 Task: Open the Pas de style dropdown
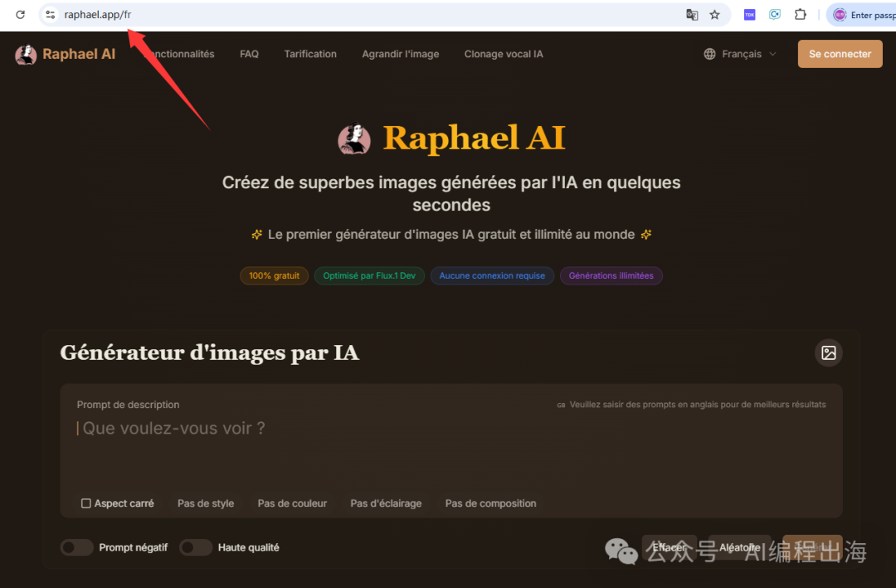coord(206,503)
